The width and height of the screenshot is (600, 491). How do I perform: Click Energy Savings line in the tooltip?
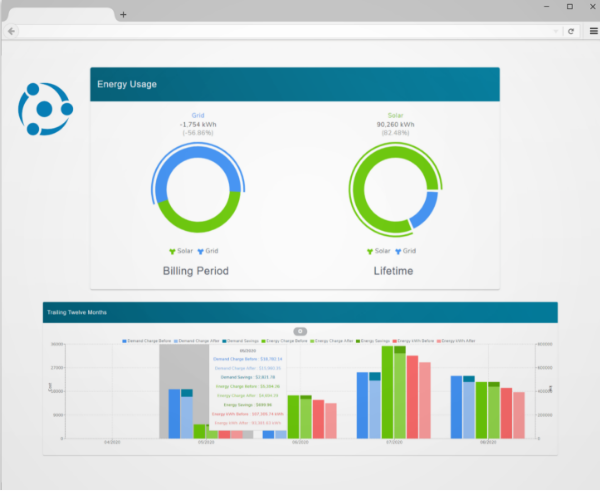pos(248,405)
